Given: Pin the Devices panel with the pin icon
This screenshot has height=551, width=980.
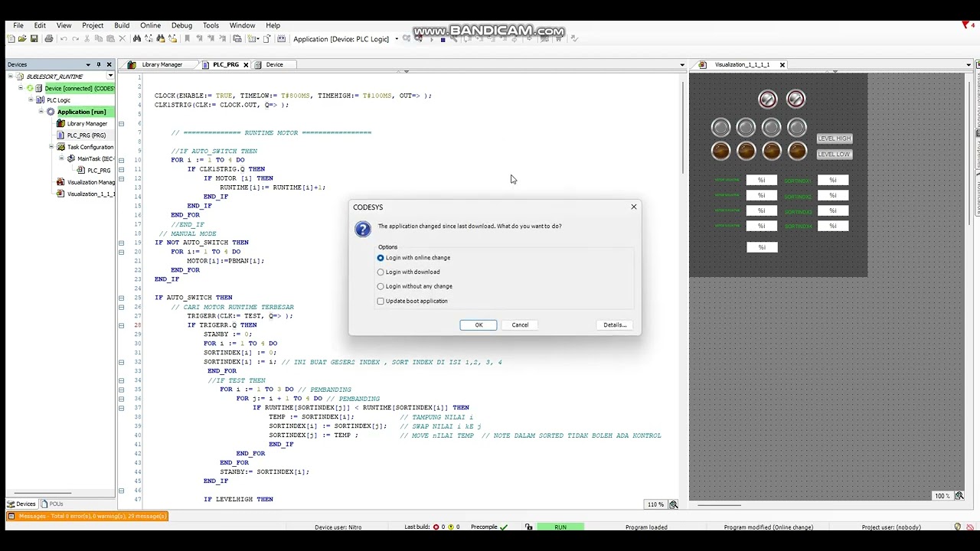Looking at the screenshot, I should tap(98, 64).
